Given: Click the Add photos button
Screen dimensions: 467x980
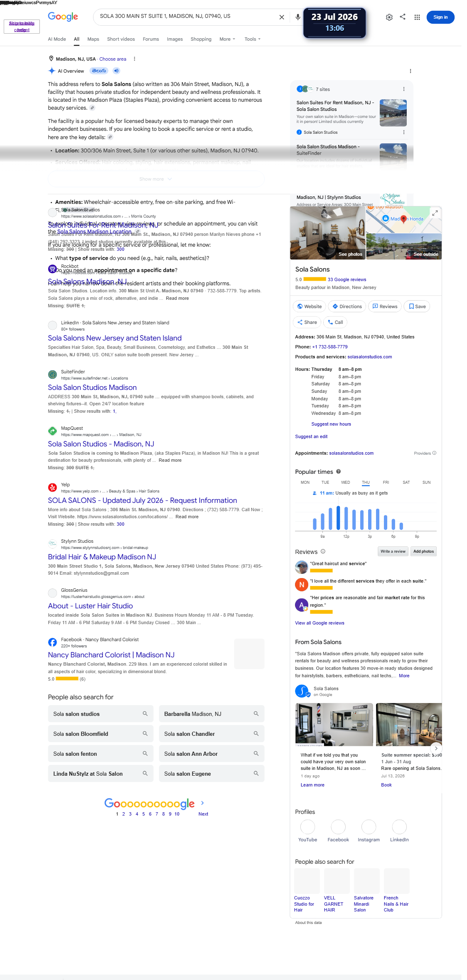Looking at the screenshot, I should (423, 551).
